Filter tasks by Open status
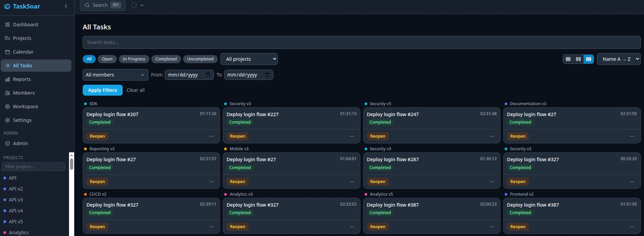The width and height of the screenshot is (644, 236). point(107,59)
